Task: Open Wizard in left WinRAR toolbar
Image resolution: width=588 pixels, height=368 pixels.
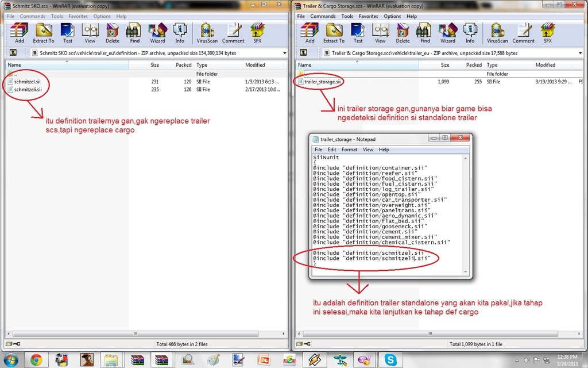Action: 157,33
